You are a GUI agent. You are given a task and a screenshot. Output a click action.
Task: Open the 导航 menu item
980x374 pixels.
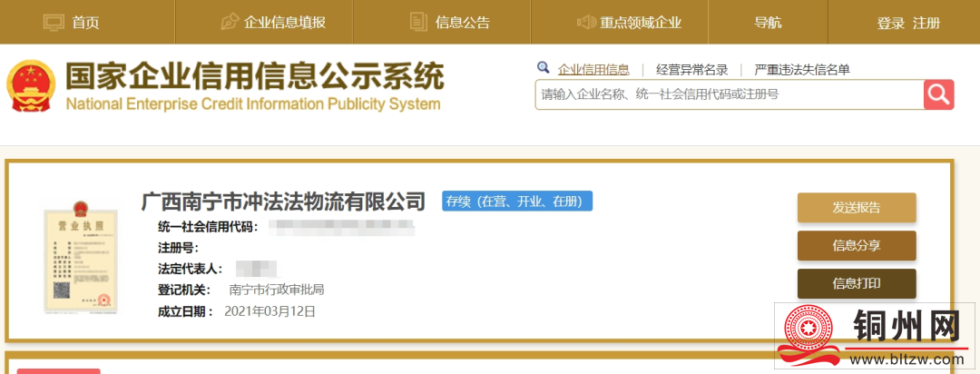(769, 23)
